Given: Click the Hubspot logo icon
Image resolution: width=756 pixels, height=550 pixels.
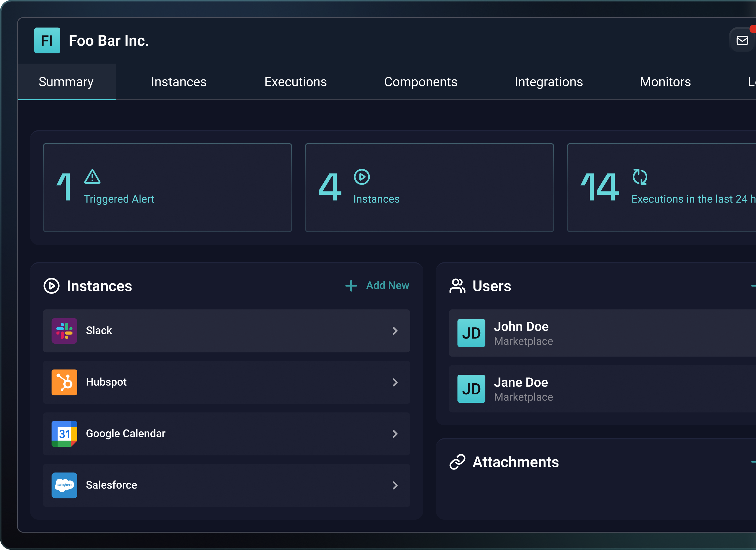Looking at the screenshot, I should (64, 382).
